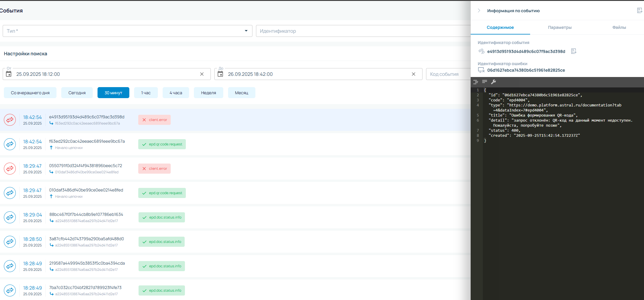This screenshot has width=644, height=300.
Task: Focus the Идентификатор input field
Action: point(363,31)
